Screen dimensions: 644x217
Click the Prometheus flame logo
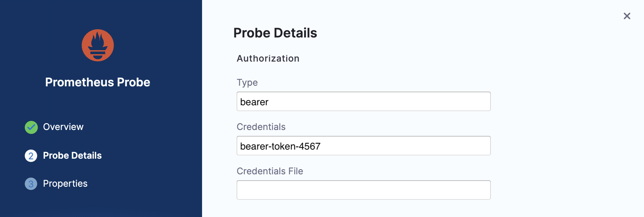tap(98, 45)
